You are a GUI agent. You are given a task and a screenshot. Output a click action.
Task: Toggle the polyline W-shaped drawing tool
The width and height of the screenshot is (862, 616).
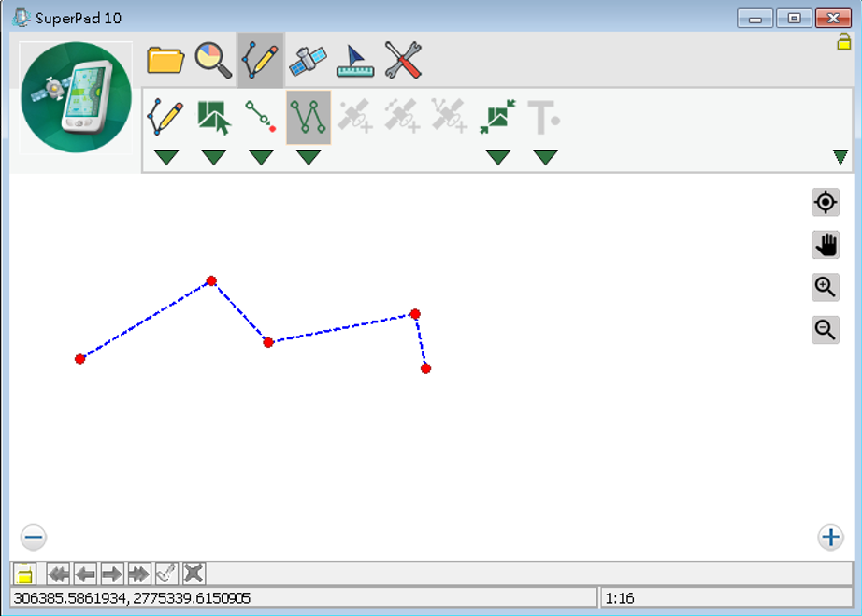pos(309,117)
